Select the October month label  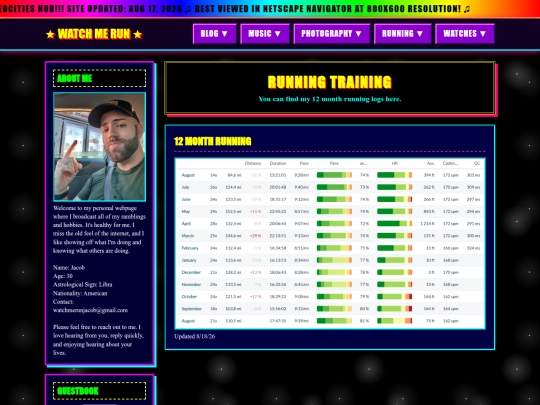point(189,297)
